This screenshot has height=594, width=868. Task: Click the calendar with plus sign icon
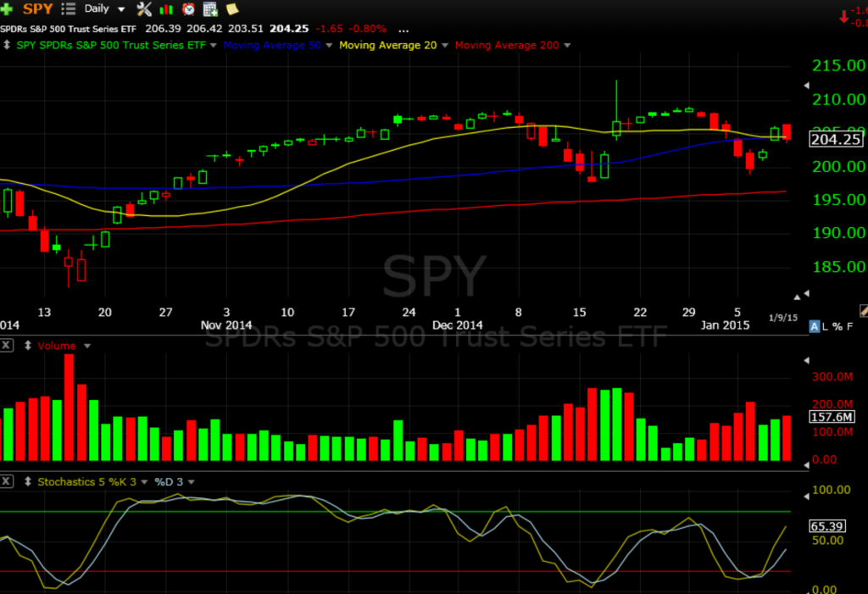pyautogui.click(x=210, y=8)
